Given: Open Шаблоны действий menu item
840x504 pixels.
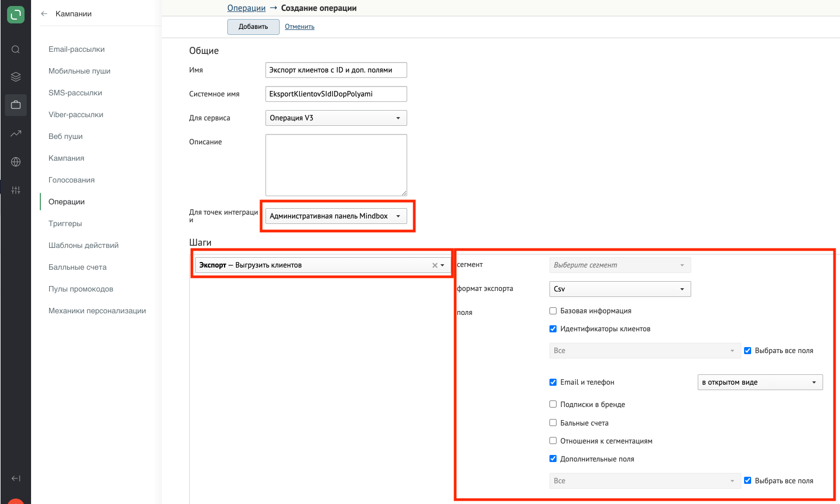Looking at the screenshot, I should coord(83,245).
